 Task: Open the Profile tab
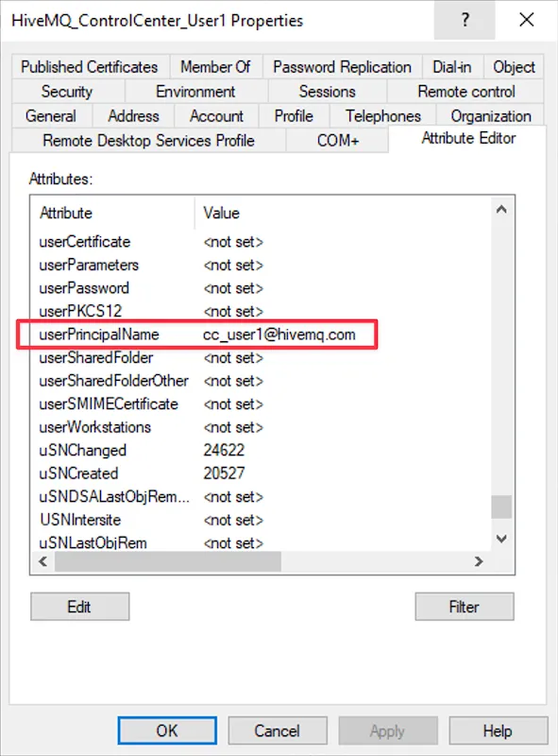pos(294,115)
